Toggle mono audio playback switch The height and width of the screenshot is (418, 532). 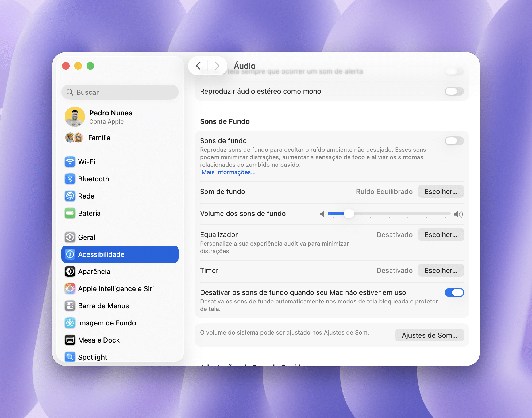pyautogui.click(x=454, y=91)
